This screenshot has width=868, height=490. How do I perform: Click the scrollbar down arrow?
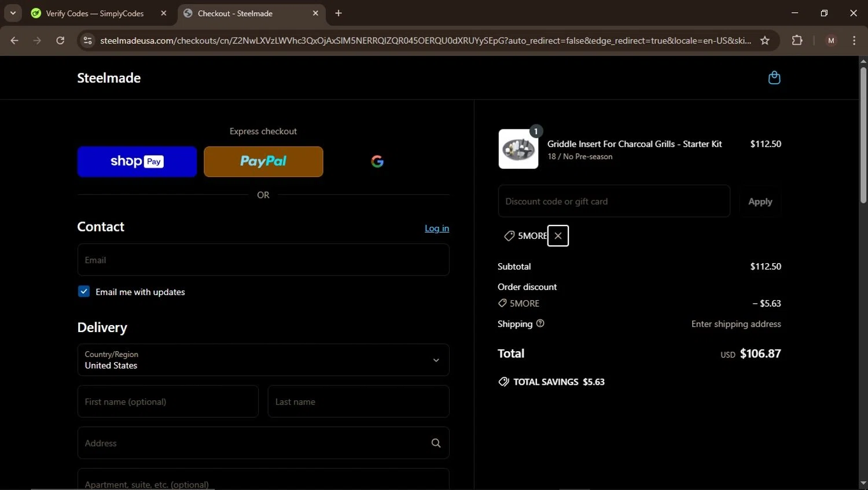(x=863, y=484)
